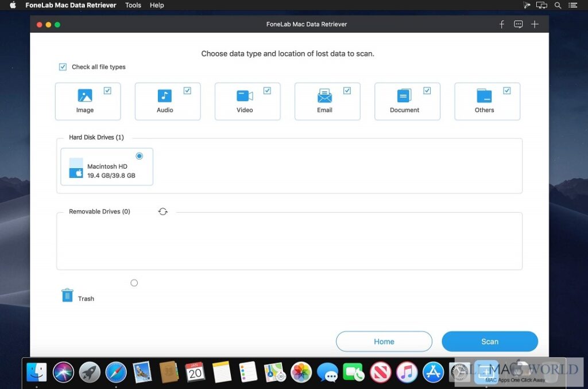Image resolution: width=588 pixels, height=389 pixels.
Task: Open Finder from the dock
Action: [37, 372]
